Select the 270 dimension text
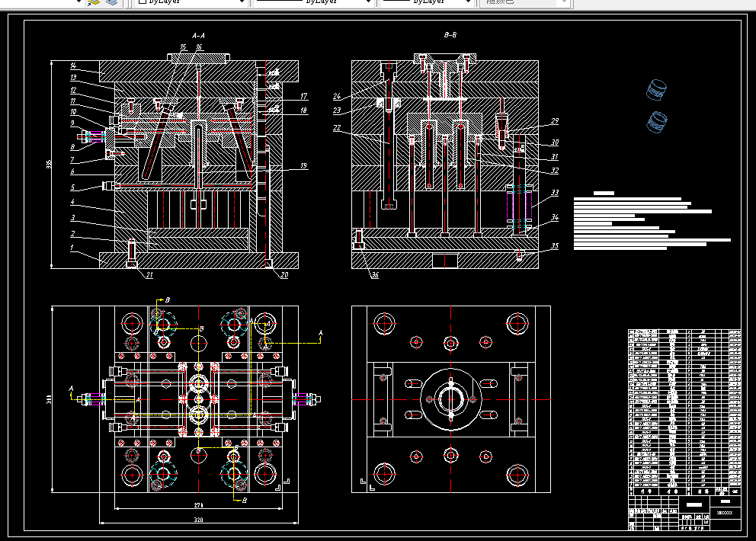The width and height of the screenshot is (756, 541). [198, 505]
